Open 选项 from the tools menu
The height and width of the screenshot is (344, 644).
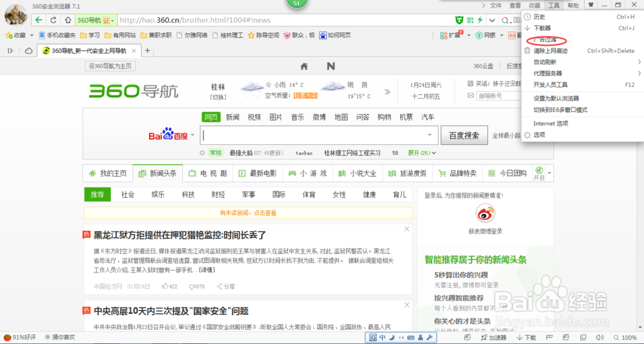click(582, 135)
